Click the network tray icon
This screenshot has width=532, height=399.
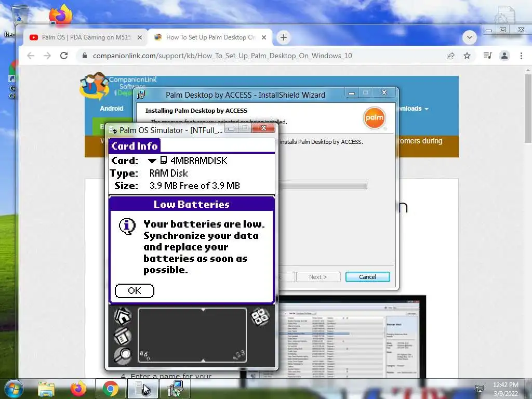coord(480,389)
